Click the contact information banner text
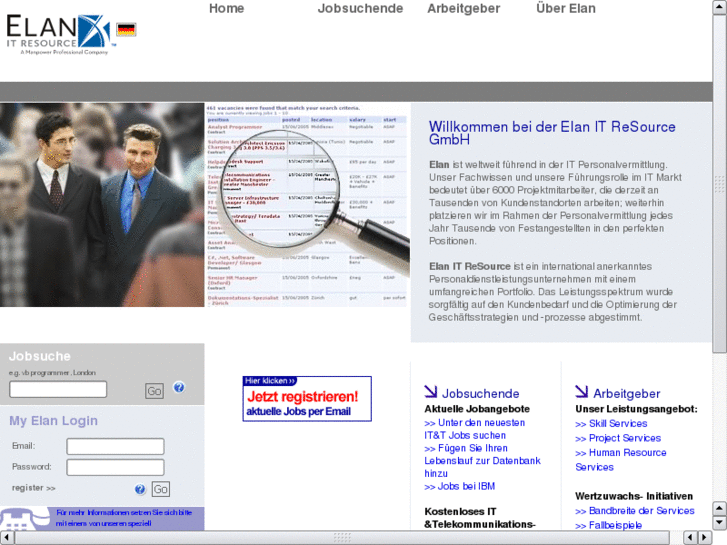The width and height of the screenshot is (727, 545). pos(124,518)
